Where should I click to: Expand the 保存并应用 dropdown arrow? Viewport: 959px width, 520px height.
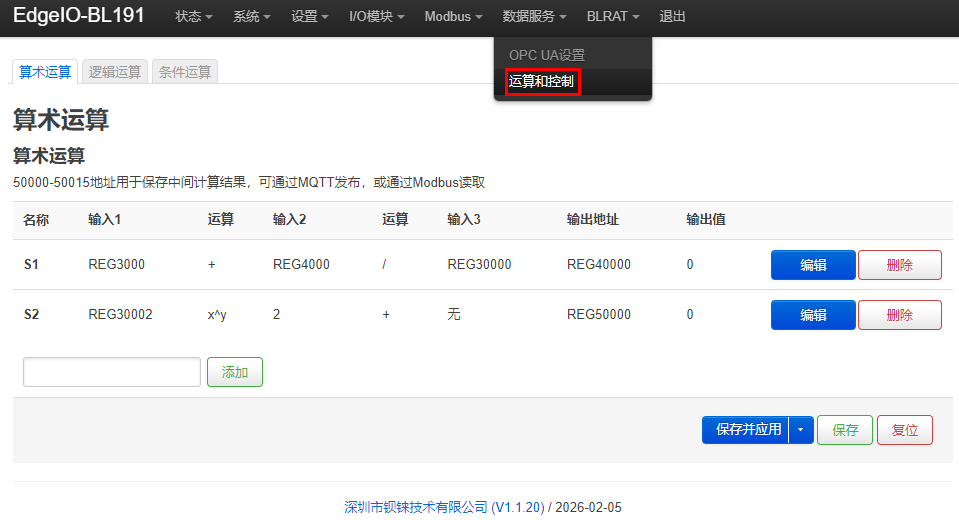pos(801,430)
